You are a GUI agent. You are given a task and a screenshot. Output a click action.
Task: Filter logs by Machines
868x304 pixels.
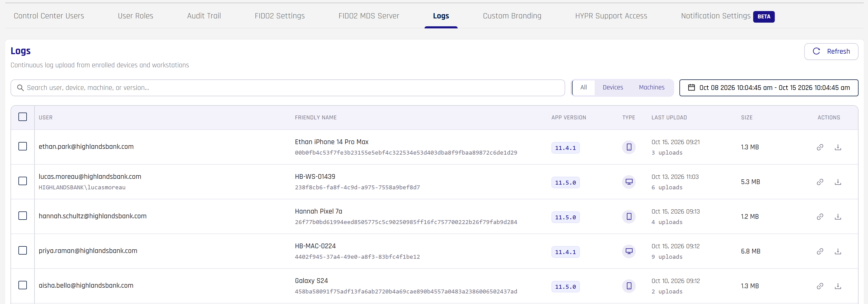(652, 88)
